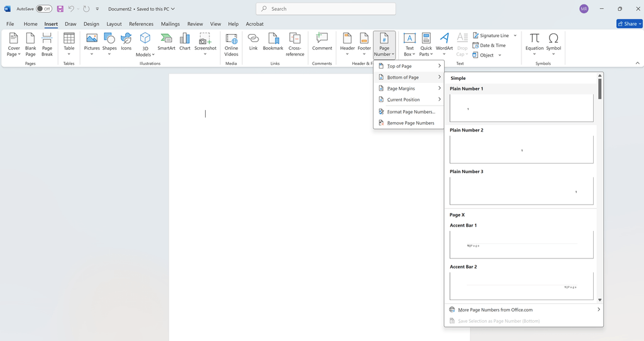Insert a Blank Page

(30, 45)
